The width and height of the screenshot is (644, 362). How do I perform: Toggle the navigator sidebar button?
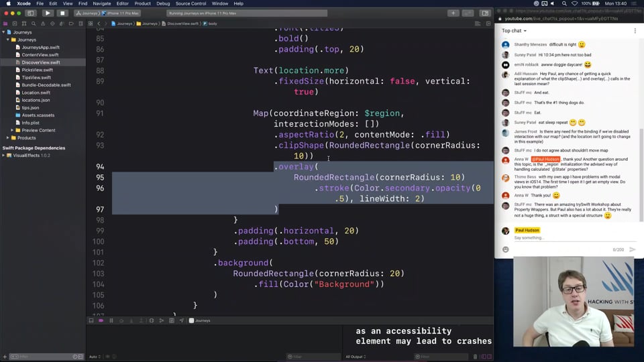(x=31, y=13)
